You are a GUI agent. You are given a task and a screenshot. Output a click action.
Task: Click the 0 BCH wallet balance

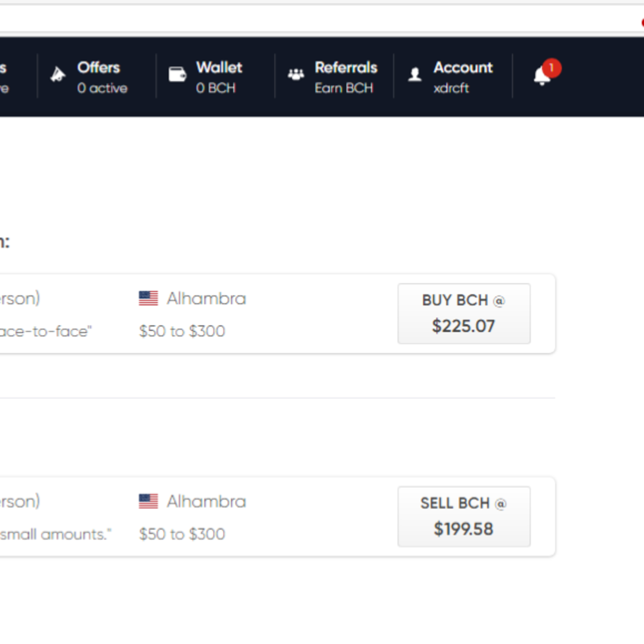[x=216, y=88]
